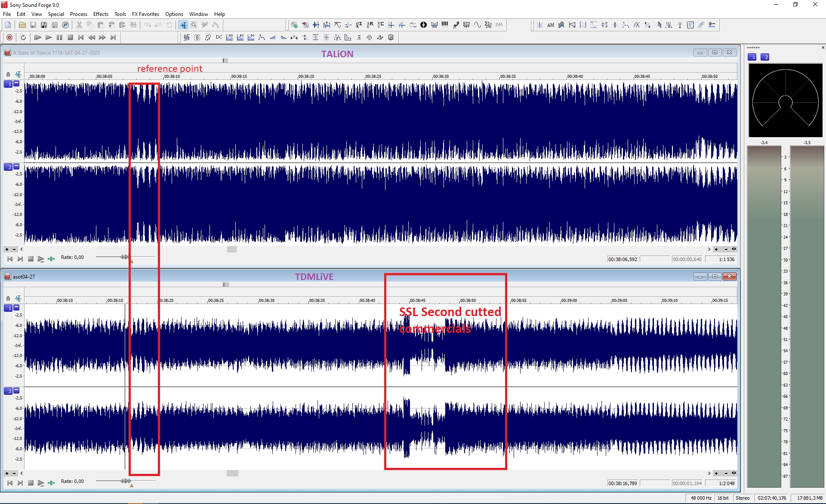Toggle channel 1 meter button in the meters panel
Screen dimensions: 826x504
coord(752,57)
